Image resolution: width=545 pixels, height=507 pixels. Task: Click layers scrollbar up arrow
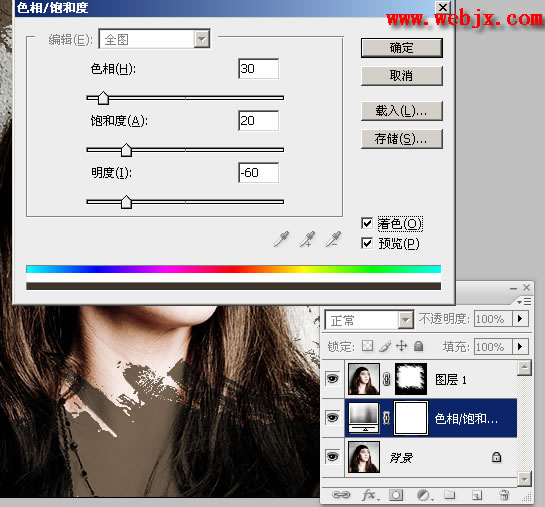point(524,368)
